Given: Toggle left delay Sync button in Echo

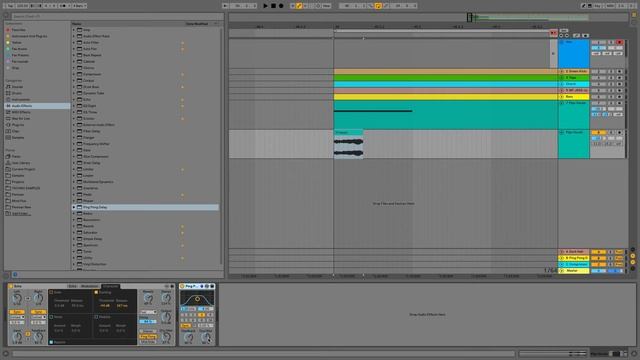Looking at the screenshot, I should (17, 312).
